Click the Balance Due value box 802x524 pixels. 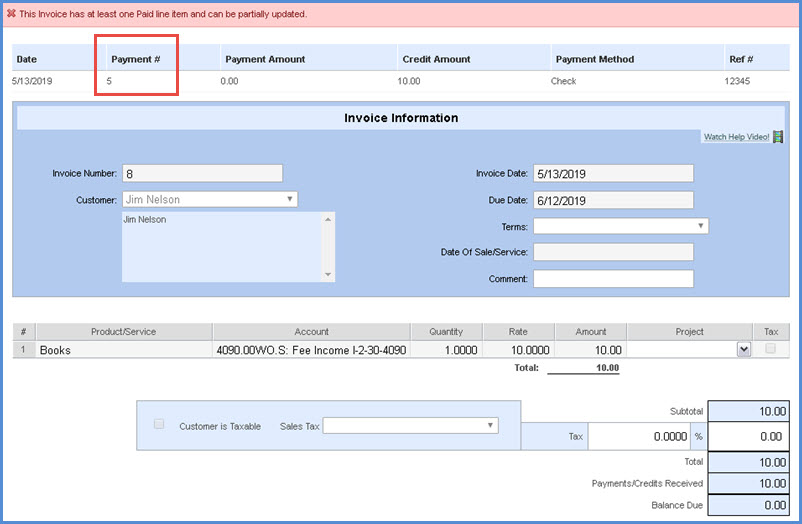pyautogui.click(x=749, y=505)
